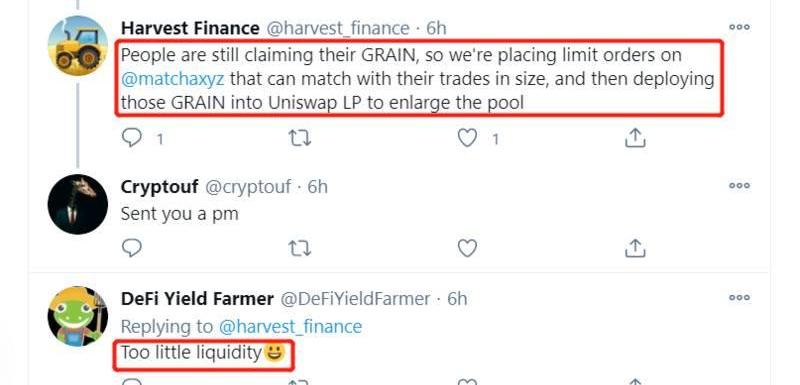The width and height of the screenshot is (800, 385).
Task: Reply to Cryptouf's 'Sent you a pm'
Action: coord(132,248)
